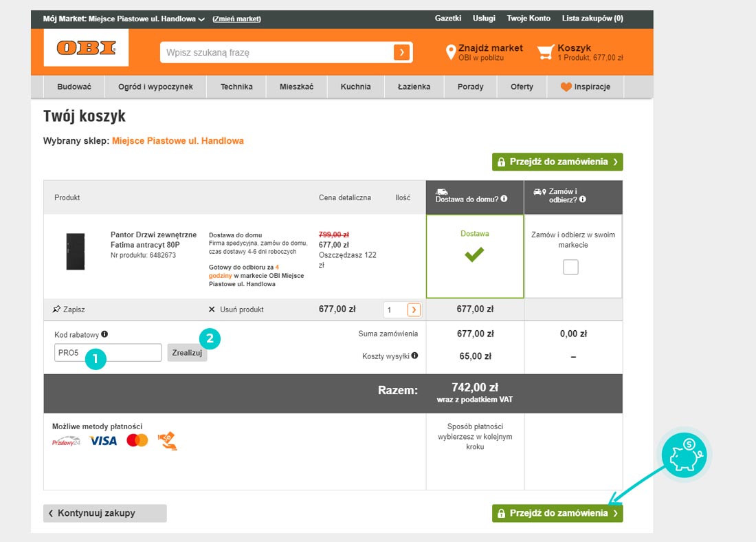
Task: Click the product name Pantor Drzwi zewnętrzne
Action: (x=154, y=240)
